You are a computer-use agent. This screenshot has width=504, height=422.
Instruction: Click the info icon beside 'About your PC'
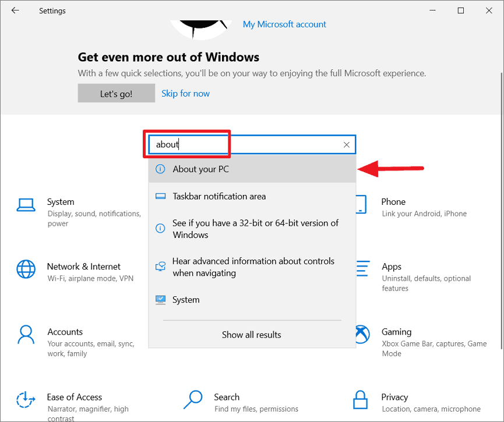click(x=160, y=169)
